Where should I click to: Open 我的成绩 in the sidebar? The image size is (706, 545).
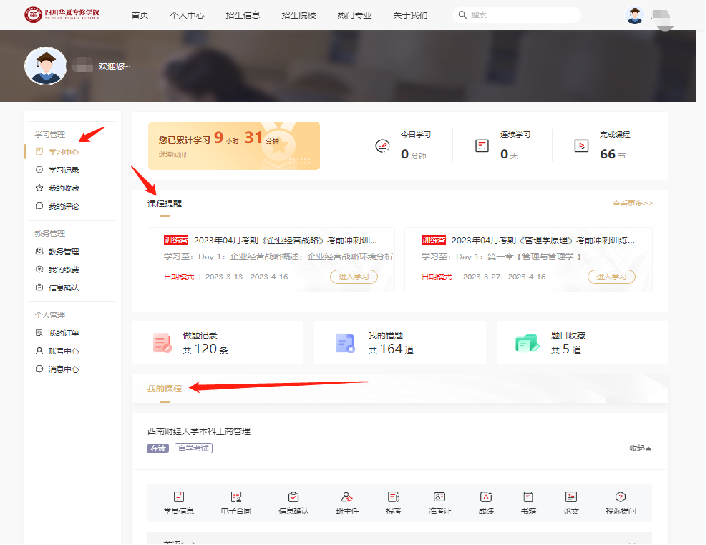point(63,269)
